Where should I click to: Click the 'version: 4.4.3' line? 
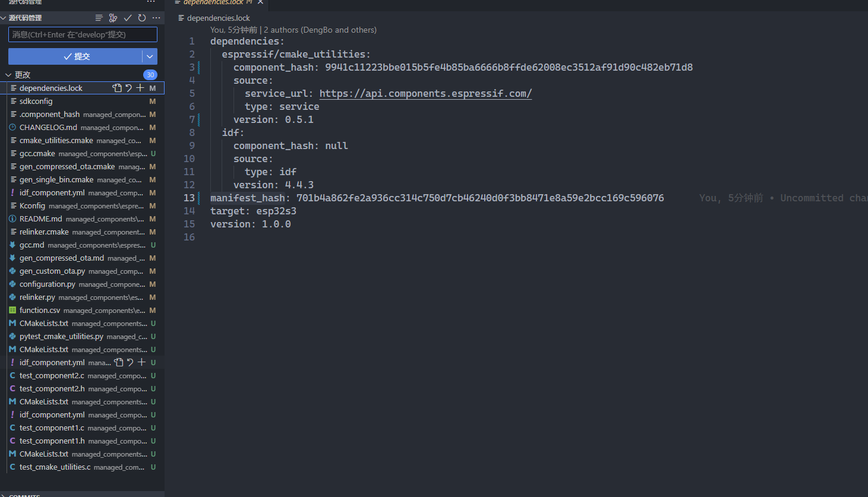click(273, 185)
